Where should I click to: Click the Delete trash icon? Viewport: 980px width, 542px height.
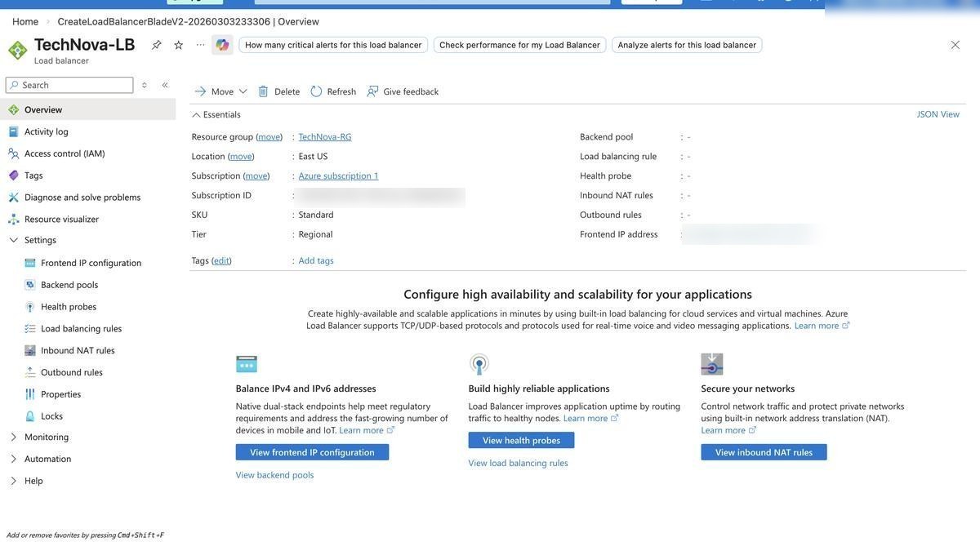[264, 91]
